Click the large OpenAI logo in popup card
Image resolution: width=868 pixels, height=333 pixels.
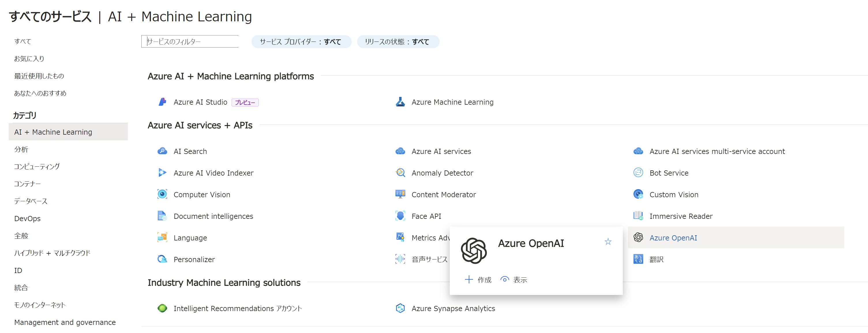pos(473,251)
